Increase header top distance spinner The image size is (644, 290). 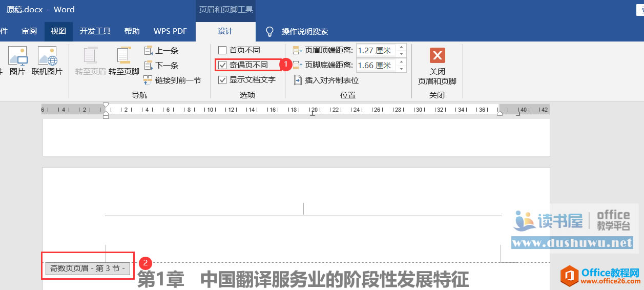(401, 47)
